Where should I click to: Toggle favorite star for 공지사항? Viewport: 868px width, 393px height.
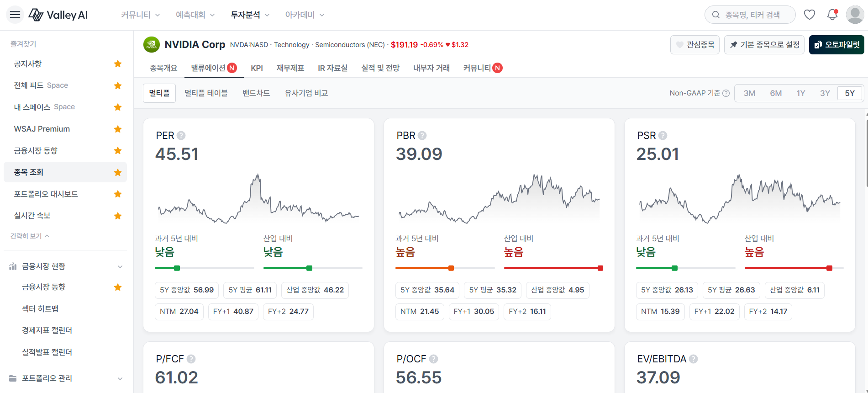118,64
